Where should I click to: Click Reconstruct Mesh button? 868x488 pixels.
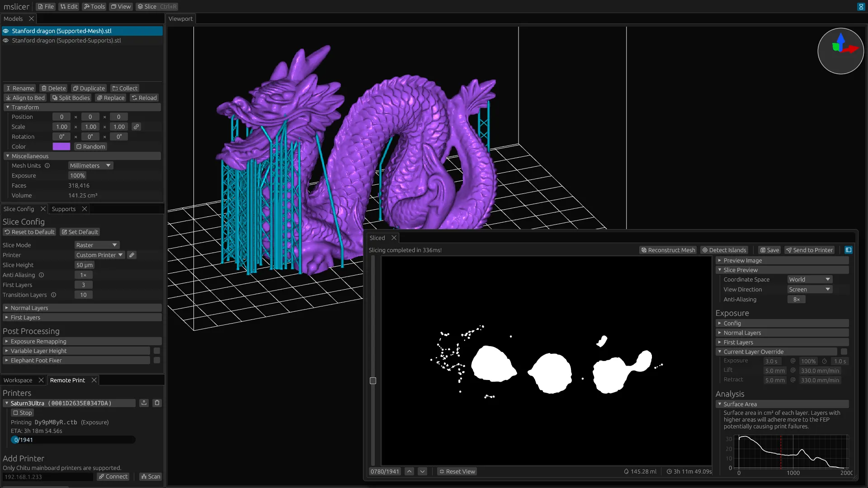click(x=668, y=250)
